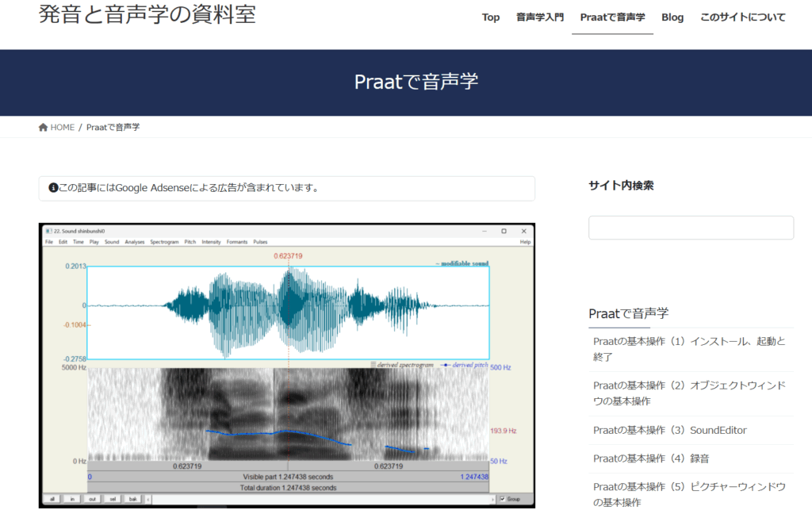Go to the 音声学入門 navigation tab

pyautogui.click(x=540, y=17)
